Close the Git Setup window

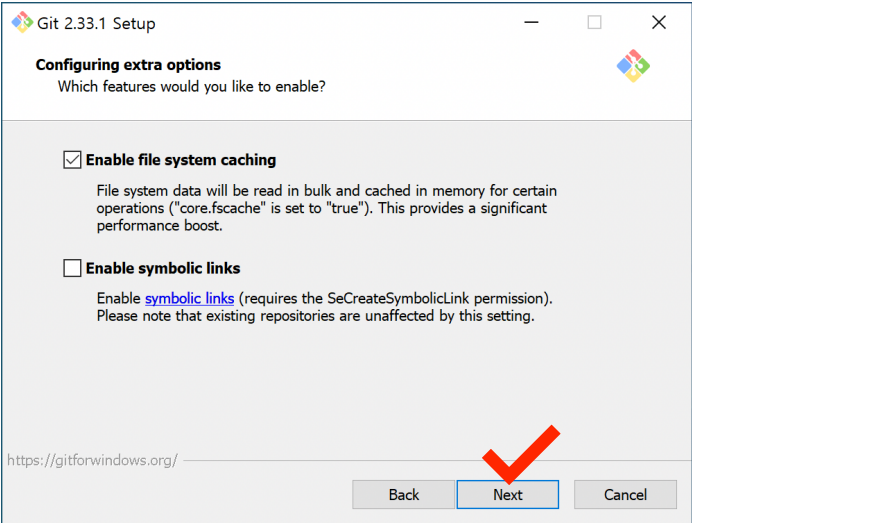[x=658, y=22]
